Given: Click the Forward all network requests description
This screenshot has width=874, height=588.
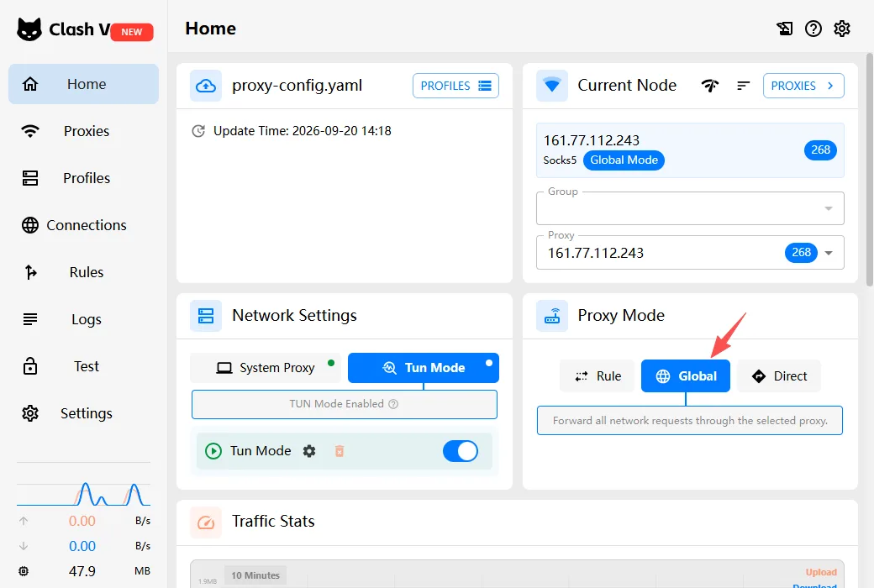Looking at the screenshot, I should [x=690, y=421].
